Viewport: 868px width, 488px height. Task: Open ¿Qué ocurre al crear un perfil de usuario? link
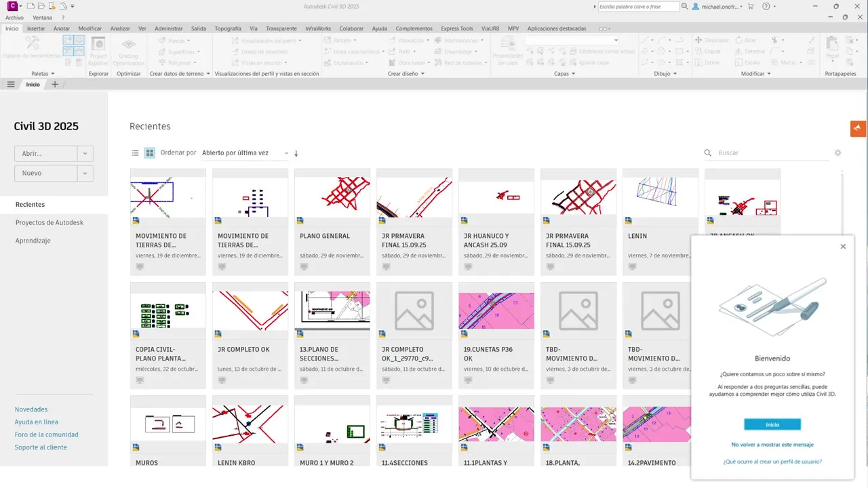pos(772,462)
